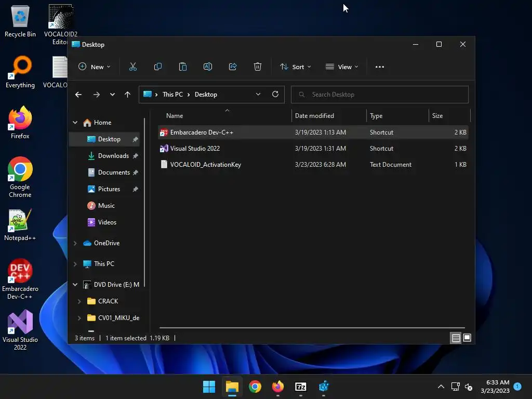
Task: Click the Paste clipboard icon
Action: pos(182,66)
